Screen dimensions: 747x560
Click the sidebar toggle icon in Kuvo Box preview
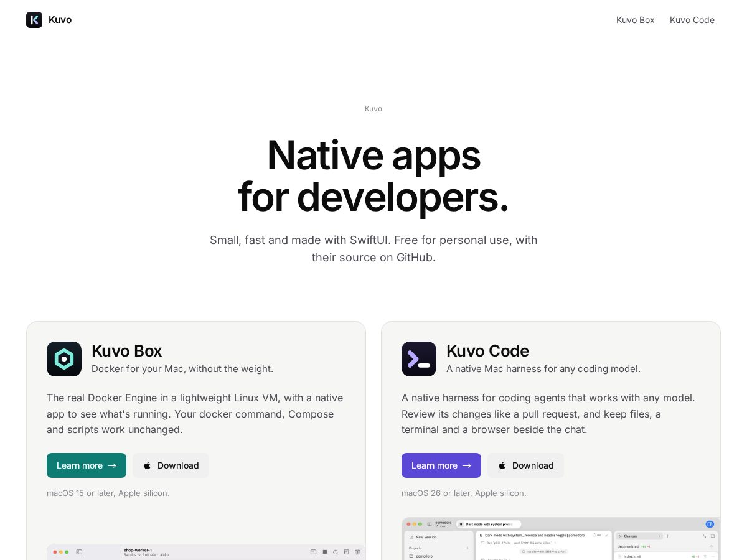coord(79,552)
